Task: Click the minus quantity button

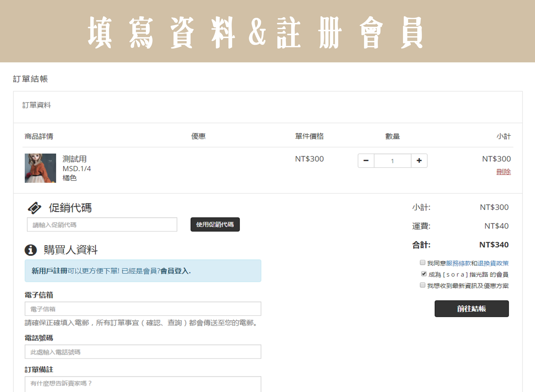Action: pyautogui.click(x=366, y=161)
